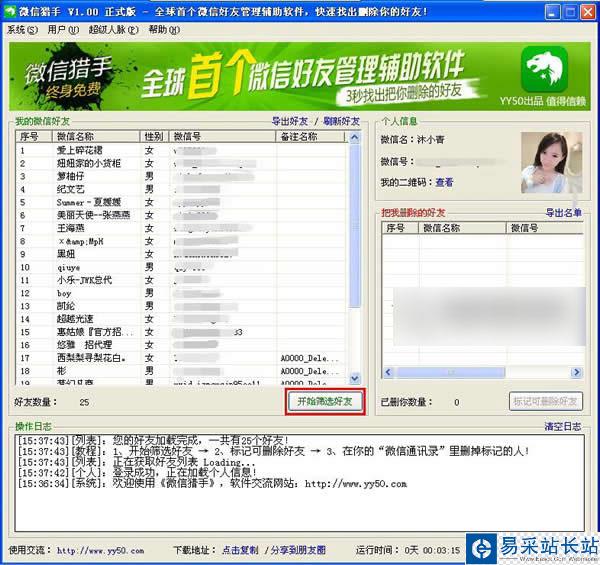Click the 备注名称 column header
The height and width of the screenshot is (565, 600).
click(x=310, y=137)
